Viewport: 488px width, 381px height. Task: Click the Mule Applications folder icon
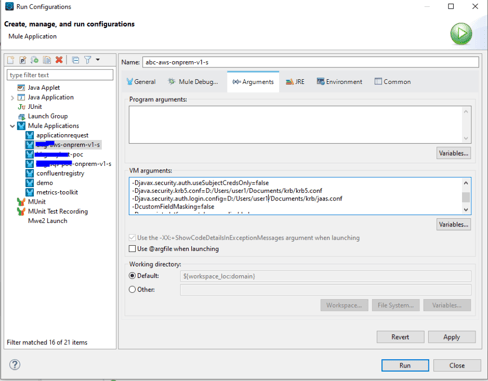point(21,126)
